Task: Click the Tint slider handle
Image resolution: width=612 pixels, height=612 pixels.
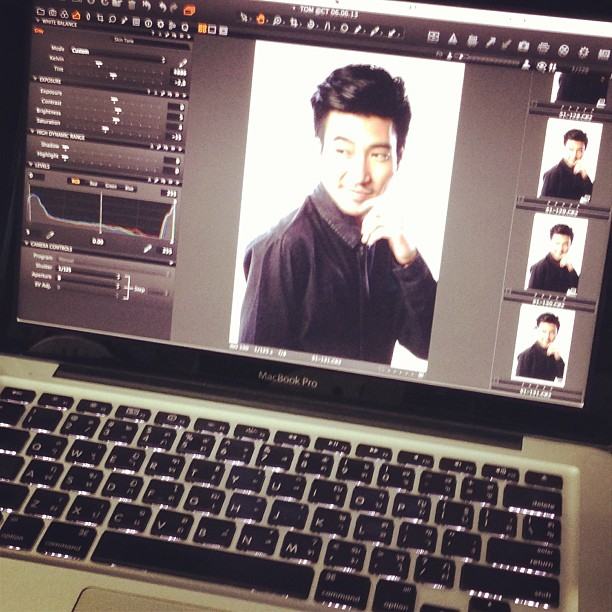Action: tap(113, 75)
